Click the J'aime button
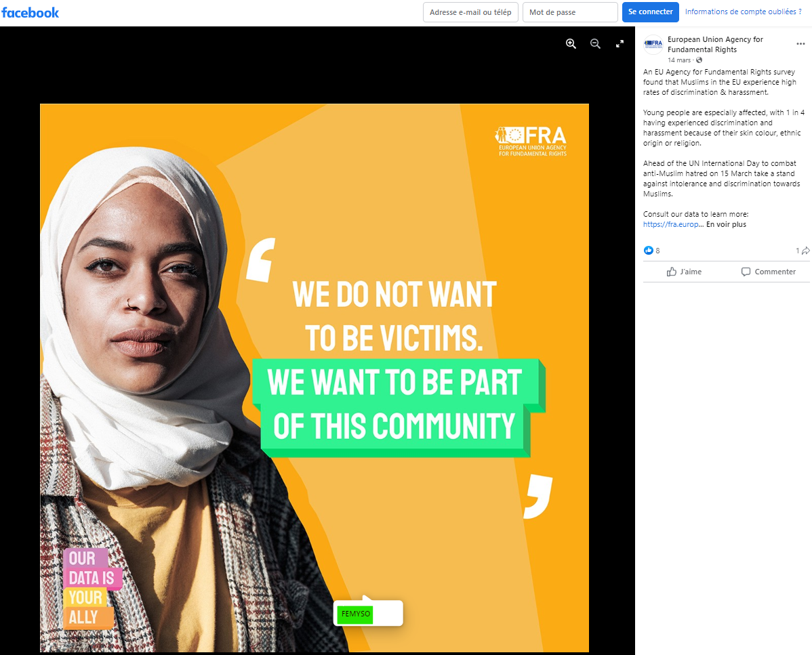 click(x=684, y=272)
